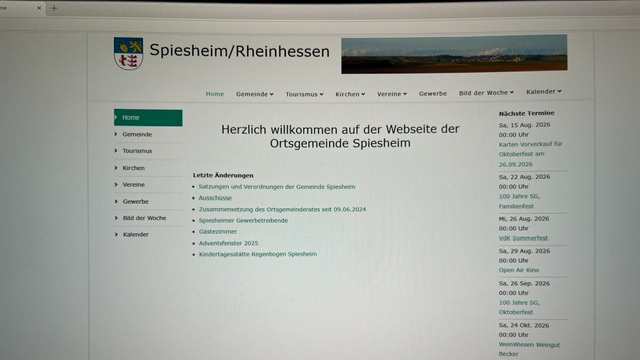Open a new browser tab with plus icon
640x360 pixels.
click(54, 8)
